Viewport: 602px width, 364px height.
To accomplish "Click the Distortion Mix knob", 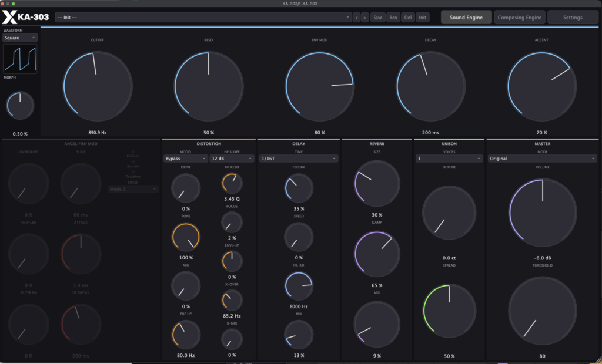I will tap(186, 286).
